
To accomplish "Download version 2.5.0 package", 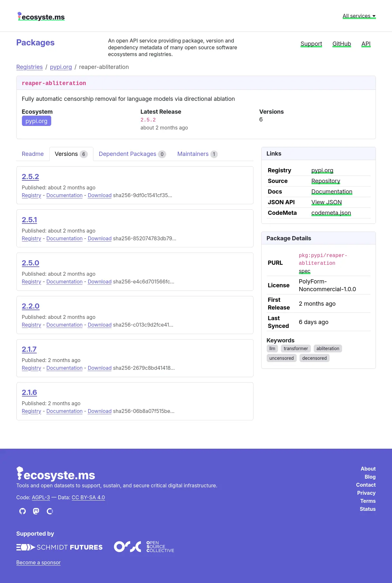I will (x=100, y=282).
